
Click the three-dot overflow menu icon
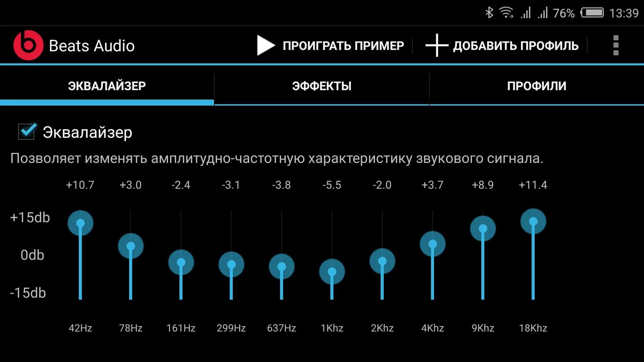(618, 45)
